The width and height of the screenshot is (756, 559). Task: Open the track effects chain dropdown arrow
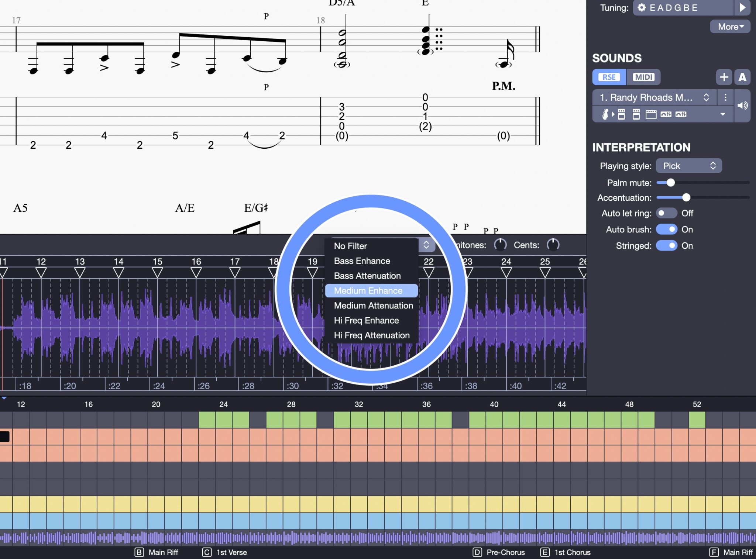pyautogui.click(x=722, y=114)
